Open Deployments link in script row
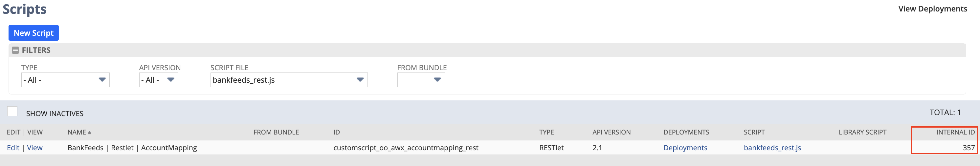This screenshot has width=980, height=166. [685, 148]
